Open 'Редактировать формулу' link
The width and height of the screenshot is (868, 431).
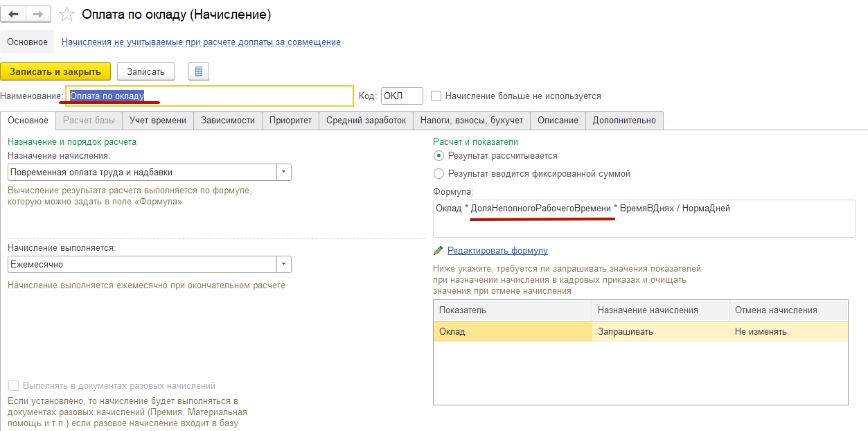pos(497,250)
